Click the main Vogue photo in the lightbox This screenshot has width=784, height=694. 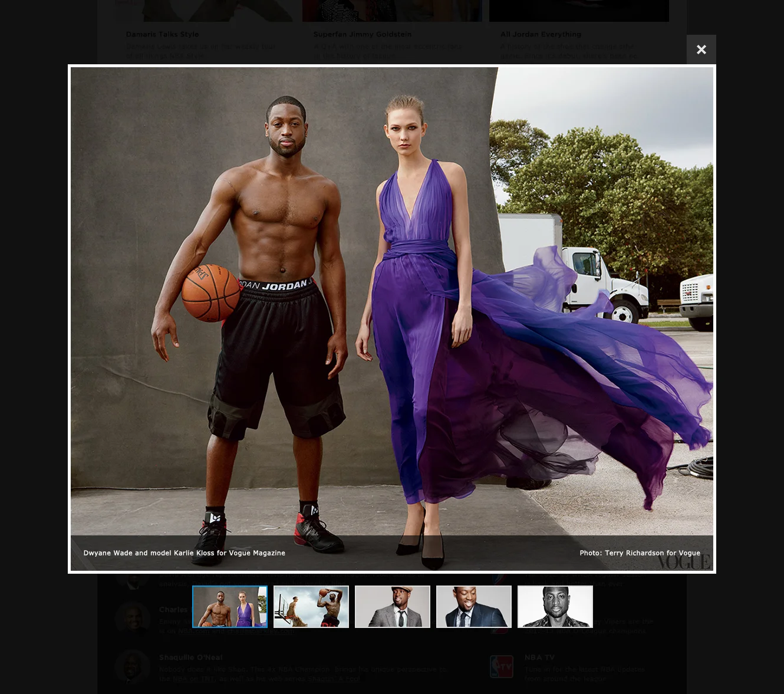coord(392,318)
